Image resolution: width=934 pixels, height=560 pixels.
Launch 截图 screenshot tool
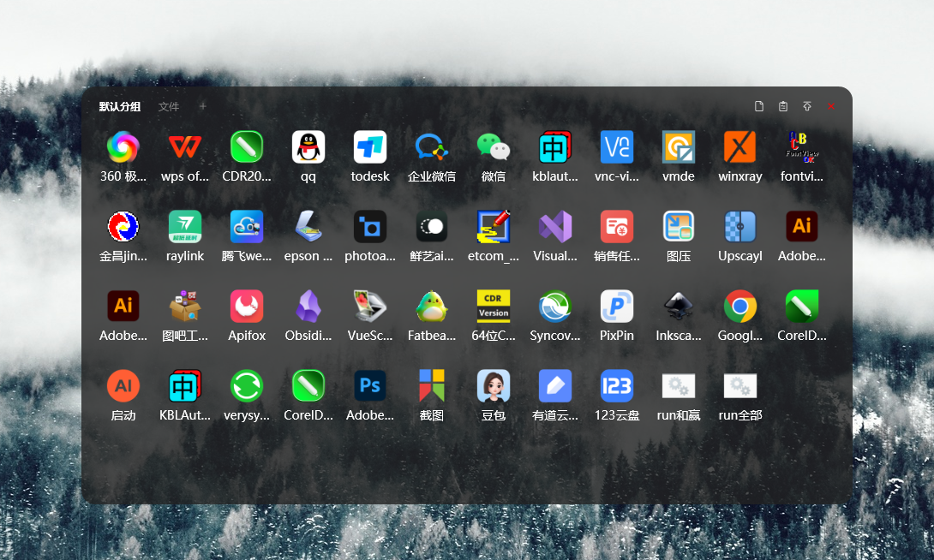point(432,386)
